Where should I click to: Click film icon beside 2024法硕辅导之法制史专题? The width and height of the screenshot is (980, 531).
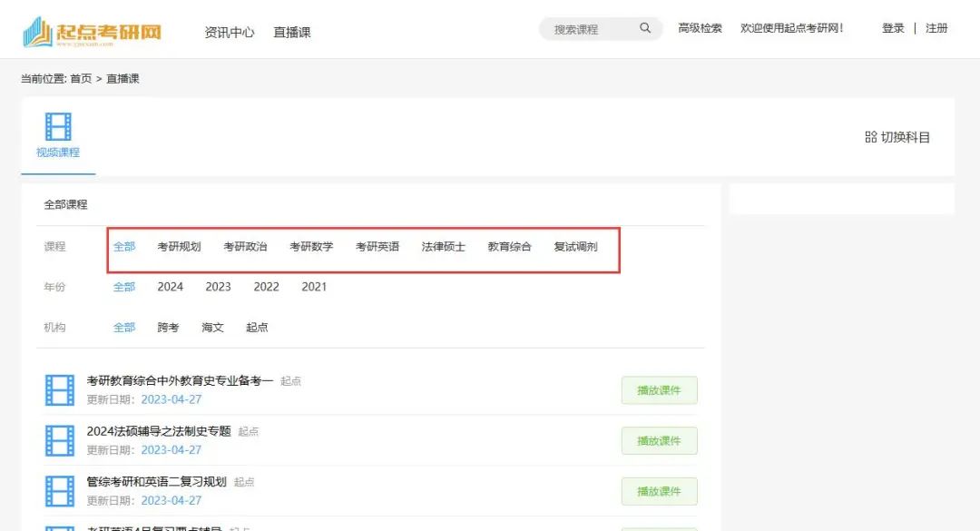60,441
